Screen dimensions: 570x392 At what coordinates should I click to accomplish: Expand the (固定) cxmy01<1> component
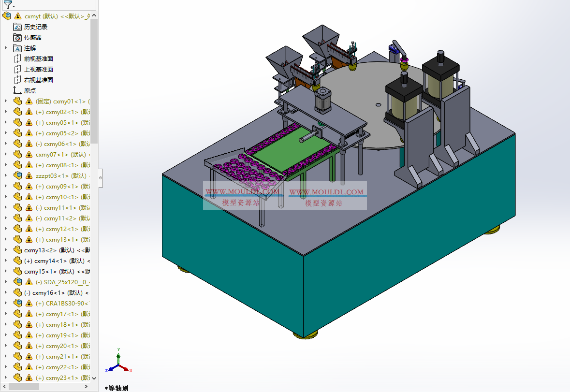pyautogui.click(x=5, y=101)
